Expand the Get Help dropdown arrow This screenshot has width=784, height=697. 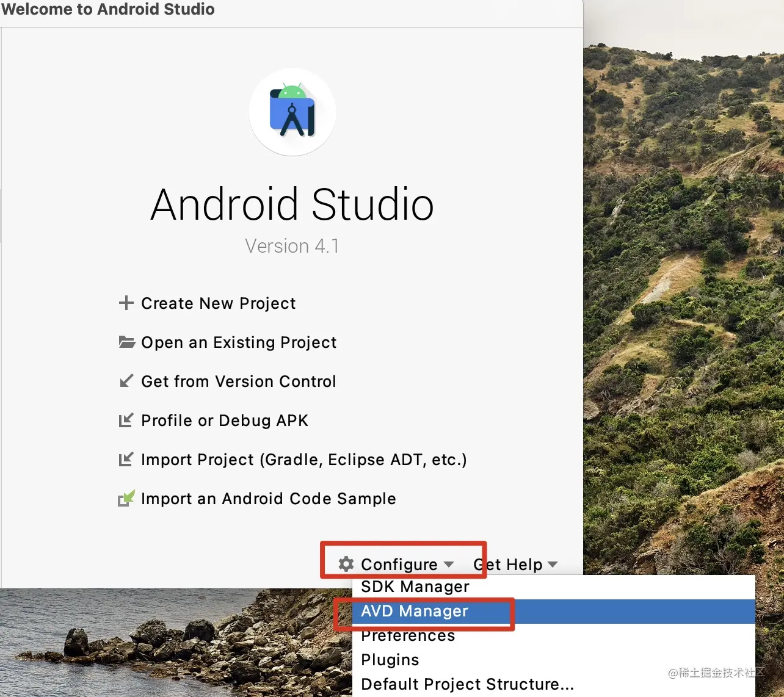tap(553, 565)
